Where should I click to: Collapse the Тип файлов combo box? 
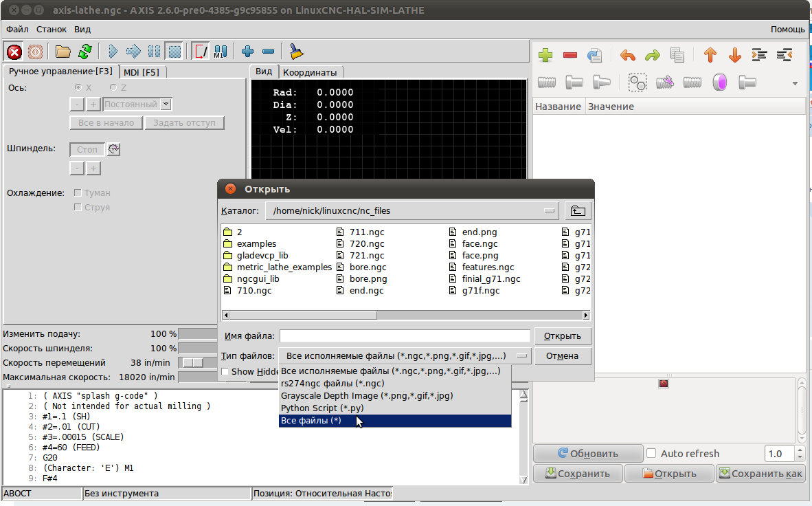405,356
